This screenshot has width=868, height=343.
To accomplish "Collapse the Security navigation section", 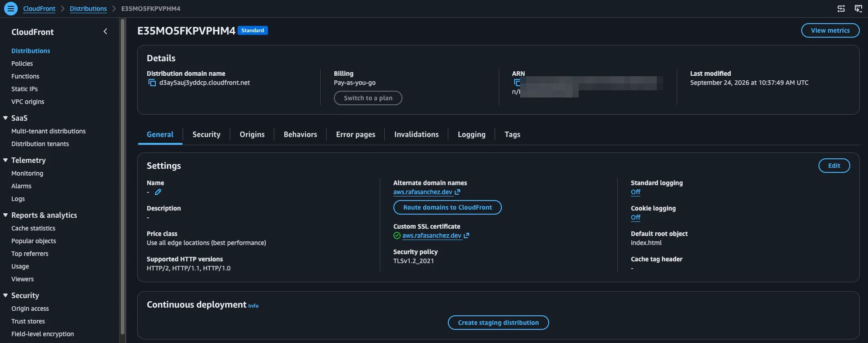I will pos(5,295).
